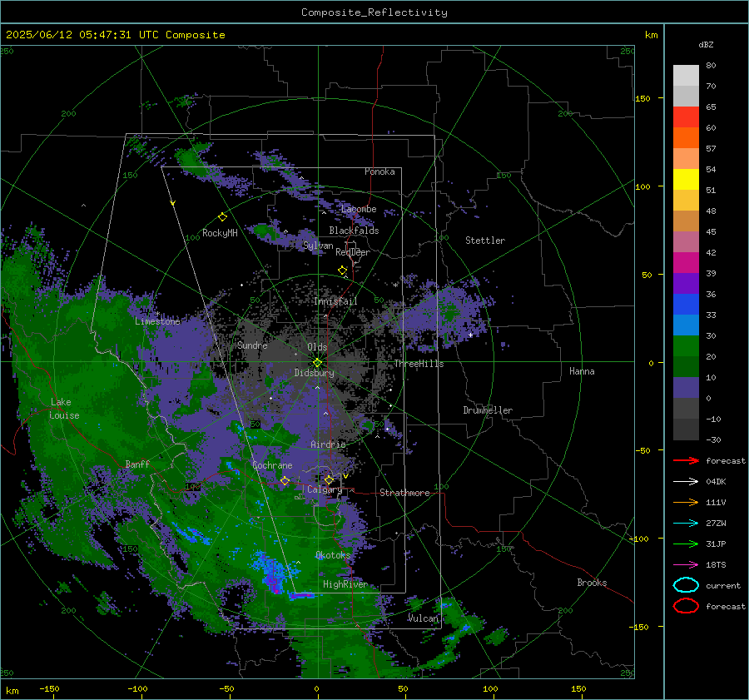This screenshot has height=700, width=749.
Task: Click the yellow diamond marker above Calgary
Action: pyautogui.click(x=329, y=479)
